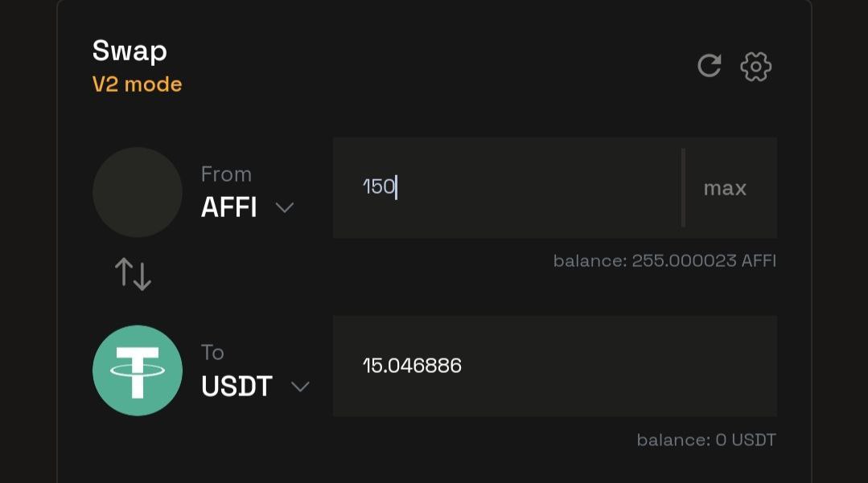Click the vertical divider beside max

(x=683, y=188)
